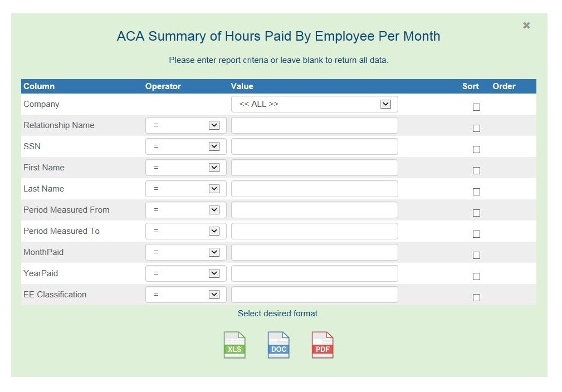Open the Company value dropdown
562x392 pixels.
315,104
